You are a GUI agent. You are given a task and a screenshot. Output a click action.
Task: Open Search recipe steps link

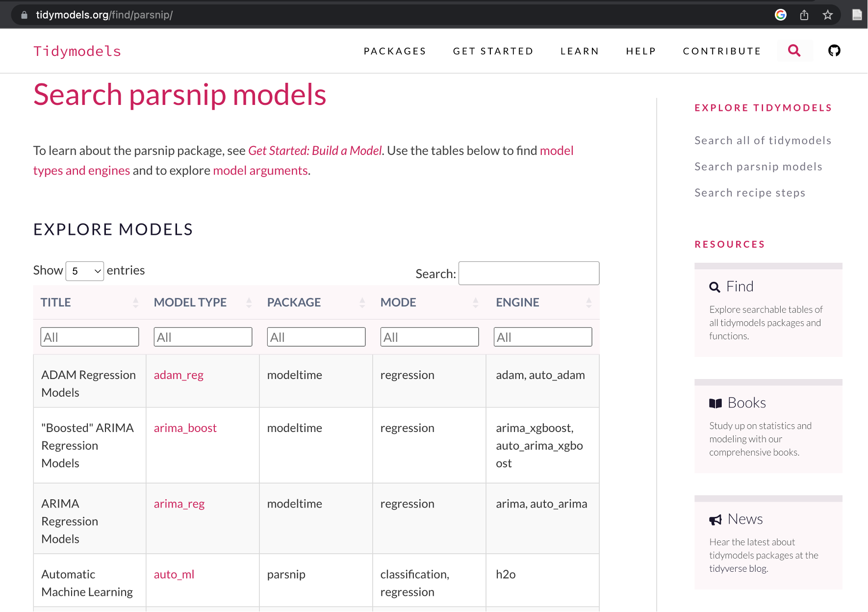750,193
